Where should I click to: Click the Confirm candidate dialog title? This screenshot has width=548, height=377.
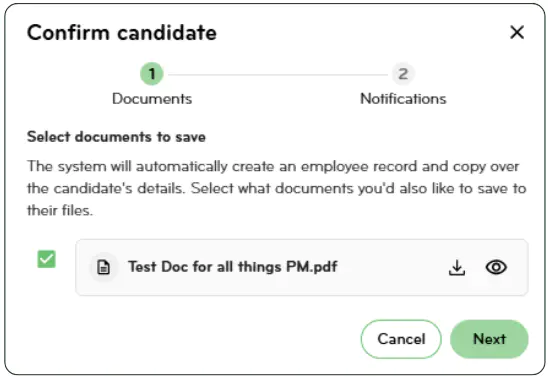(122, 33)
